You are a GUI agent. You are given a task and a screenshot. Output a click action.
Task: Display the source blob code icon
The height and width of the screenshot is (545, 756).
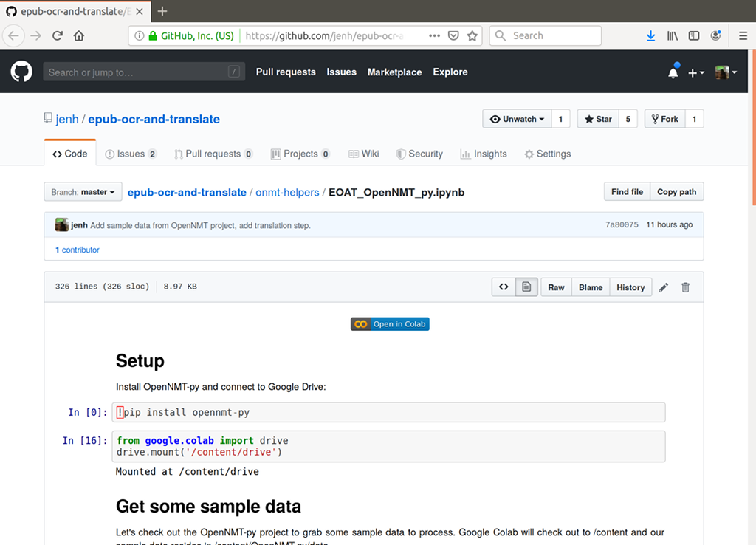(x=504, y=287)
